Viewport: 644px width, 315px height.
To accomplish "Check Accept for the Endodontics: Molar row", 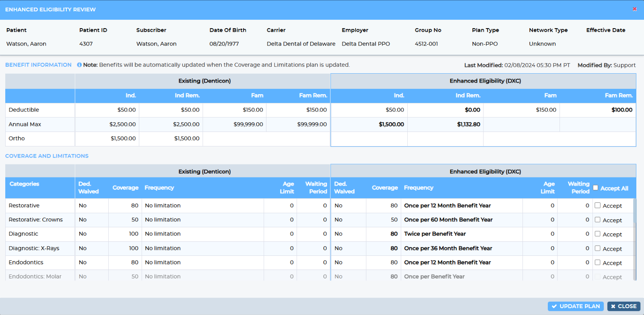I will pyautogui.click(x=598, y=277).
